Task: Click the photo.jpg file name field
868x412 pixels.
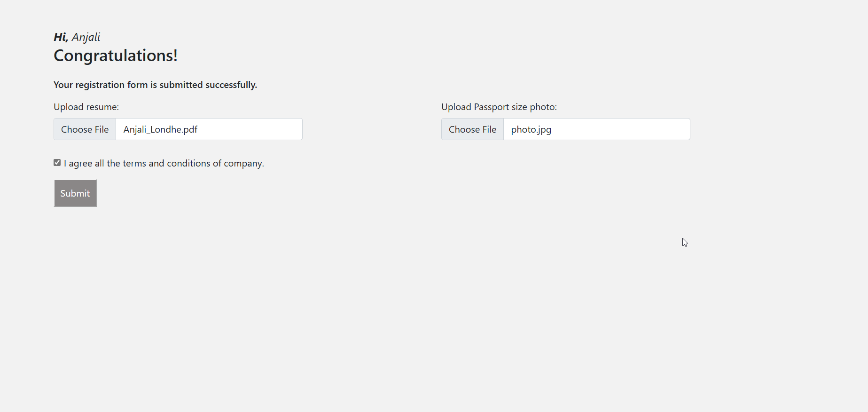Action: (x=596, y=129)
